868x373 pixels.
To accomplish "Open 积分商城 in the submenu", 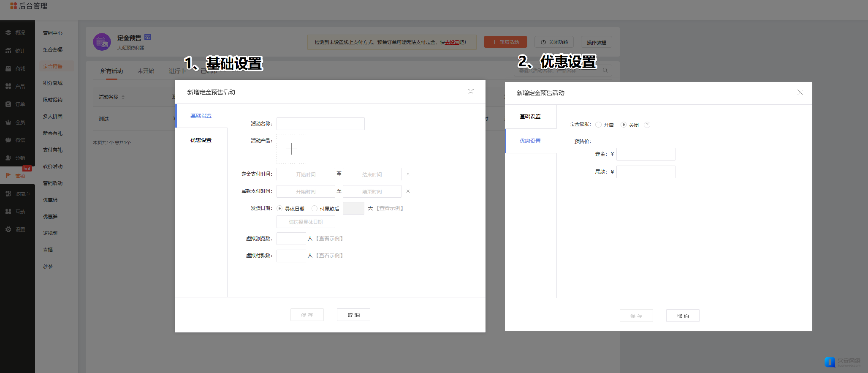I will click(53, 83).
